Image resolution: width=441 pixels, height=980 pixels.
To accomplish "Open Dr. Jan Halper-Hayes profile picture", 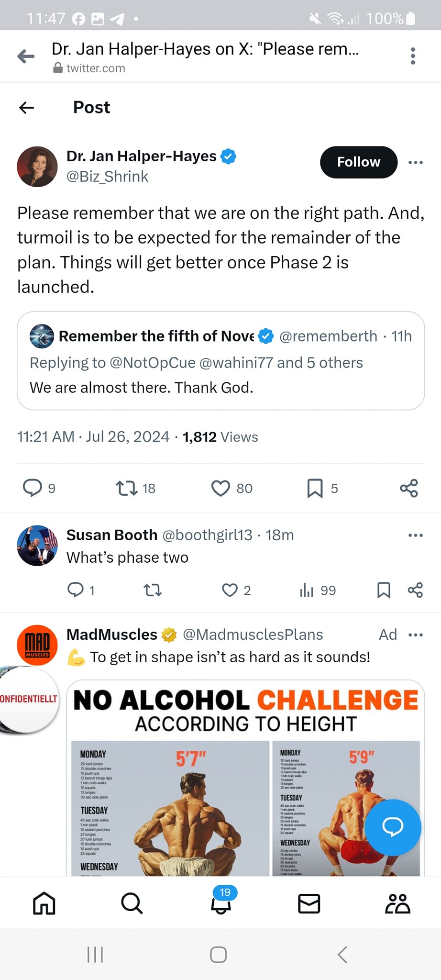I will click(37, 167).
